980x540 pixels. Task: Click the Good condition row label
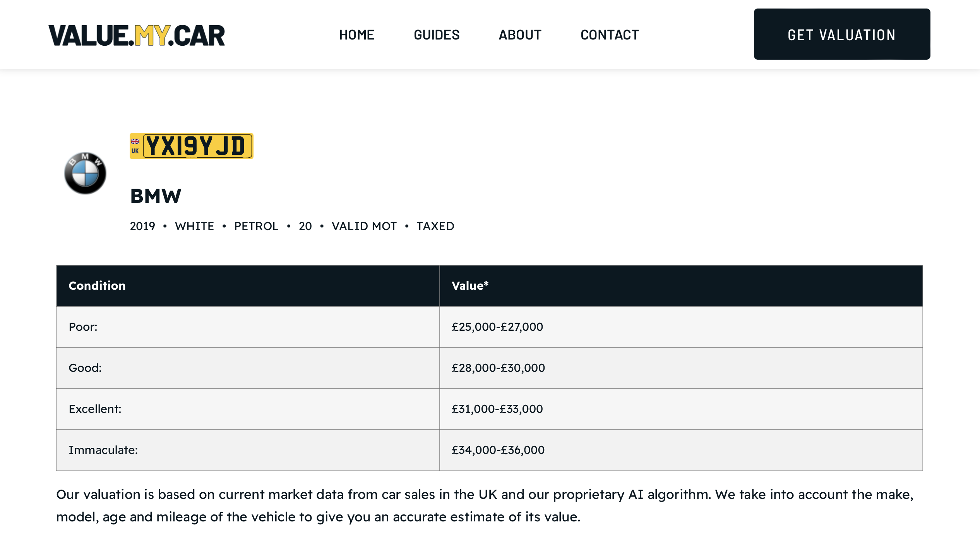tap(85, 368)
